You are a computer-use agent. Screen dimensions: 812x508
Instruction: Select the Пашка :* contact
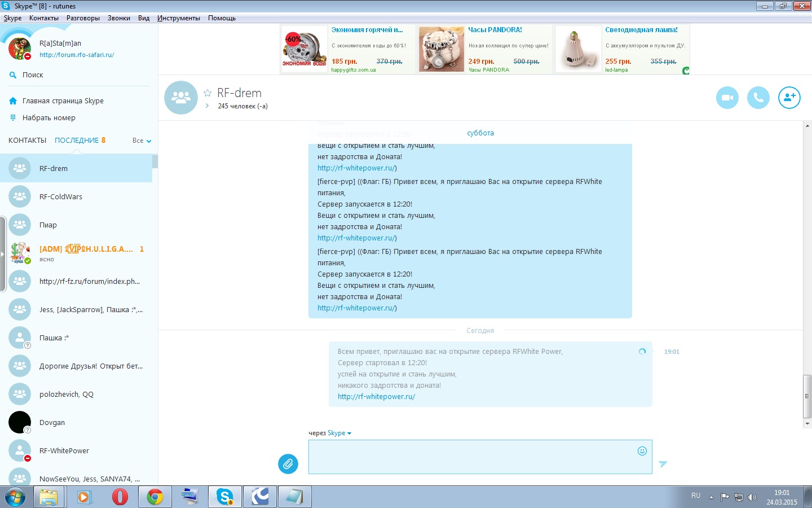[x=76, y=338]
